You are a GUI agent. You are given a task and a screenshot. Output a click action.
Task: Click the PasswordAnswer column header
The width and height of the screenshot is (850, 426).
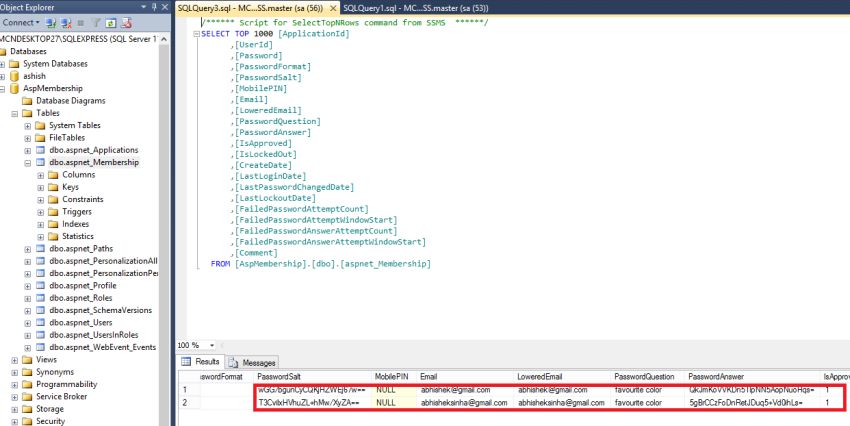coord(716,375)
